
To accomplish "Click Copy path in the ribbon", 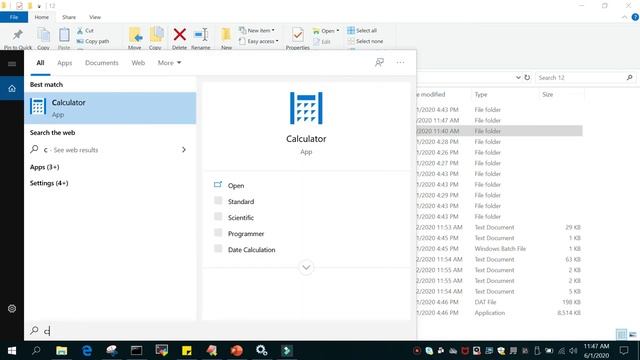I will point(93,41).
